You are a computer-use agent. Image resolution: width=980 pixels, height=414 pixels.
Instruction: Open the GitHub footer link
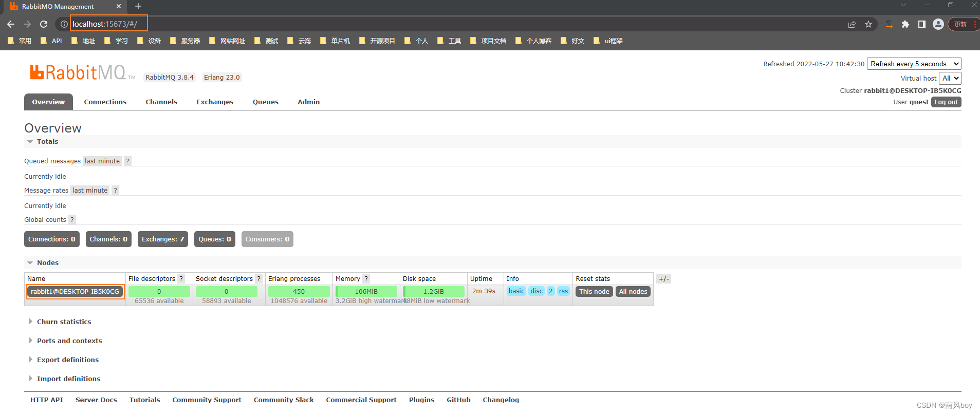458,400
